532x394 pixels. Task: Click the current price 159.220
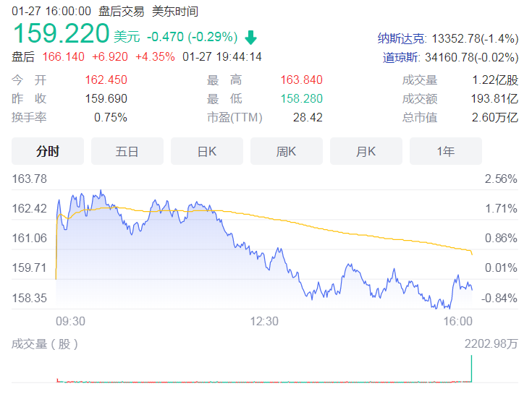[x=61, y=33]
